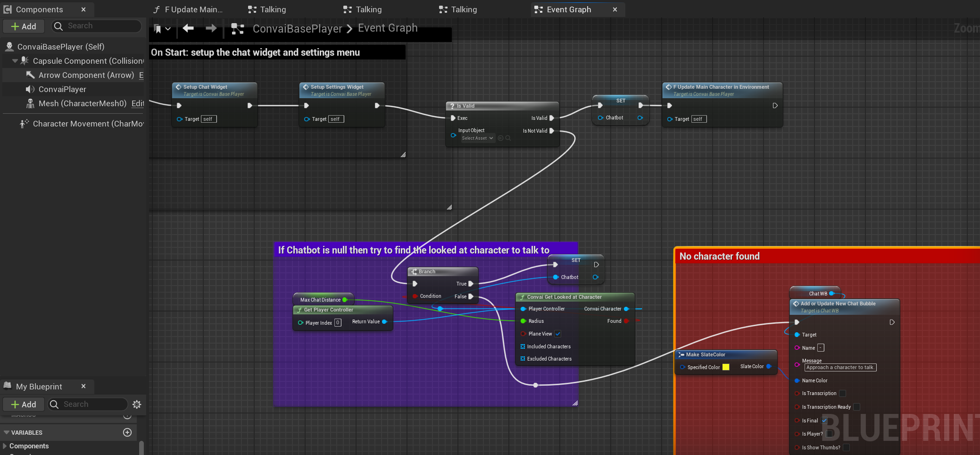Screen dimensions: 980x455
Task: Click Get Player Controller node header
Action: 343,310
